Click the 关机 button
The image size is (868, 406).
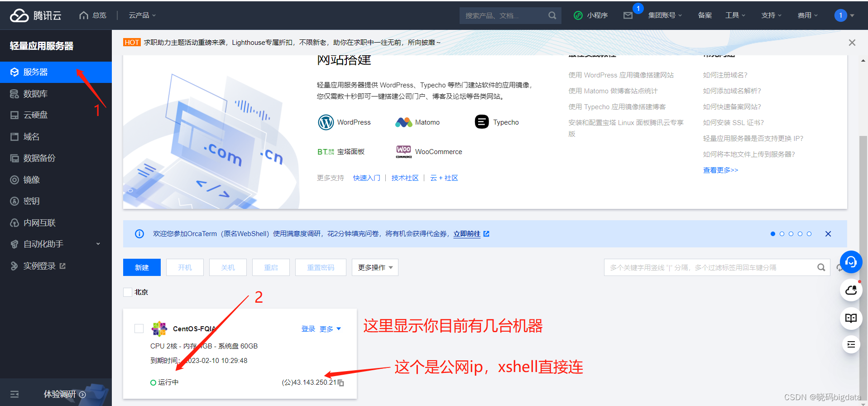tap(228, 267)
